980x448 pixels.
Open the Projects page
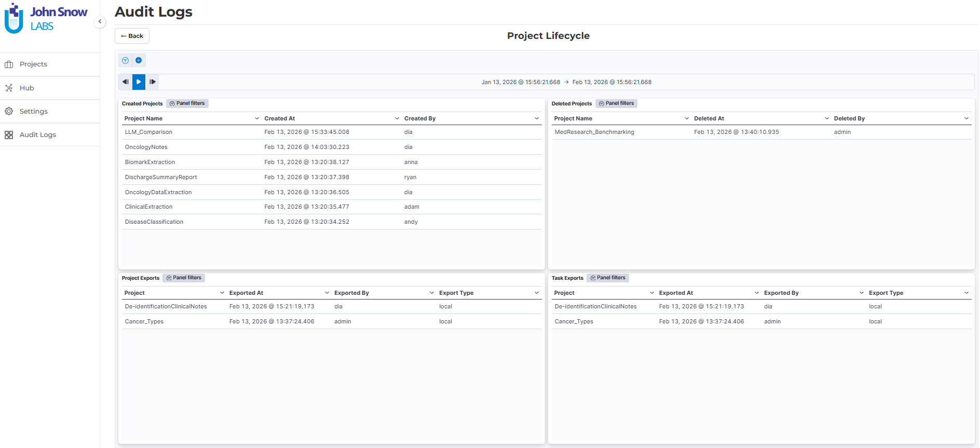click(x=33, y=64)
